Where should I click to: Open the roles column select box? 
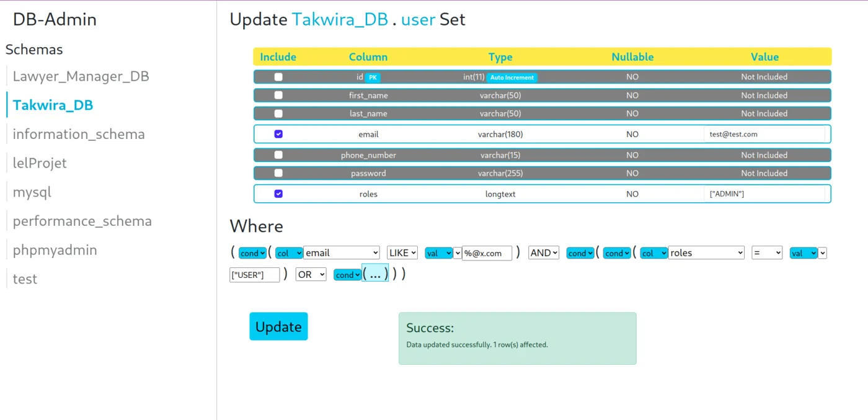[706, 253]
